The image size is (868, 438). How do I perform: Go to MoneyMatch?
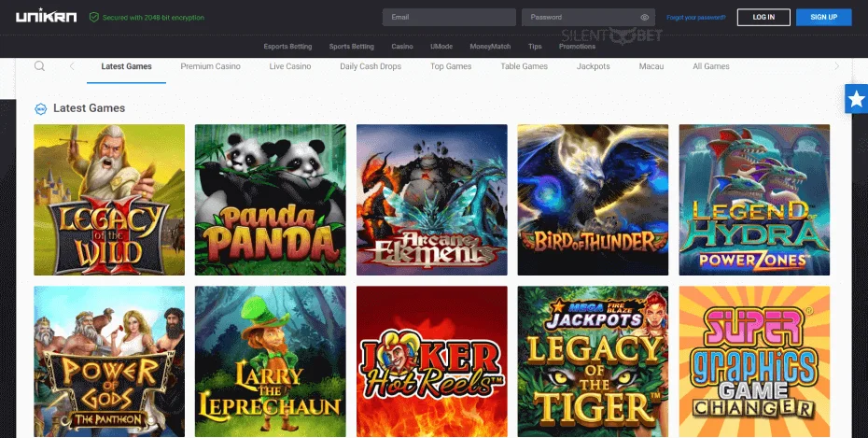tap(490, 47)
